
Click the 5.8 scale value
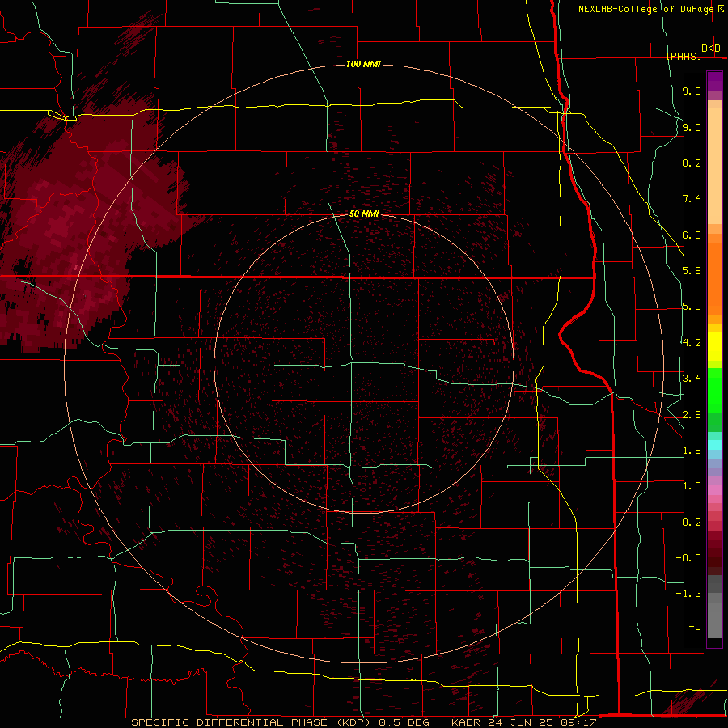pos(692,271)
